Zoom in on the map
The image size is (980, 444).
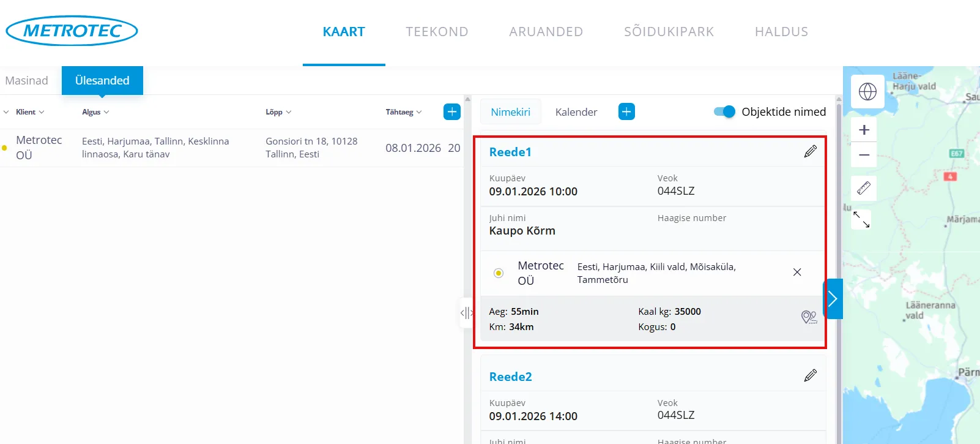[864, 130]
